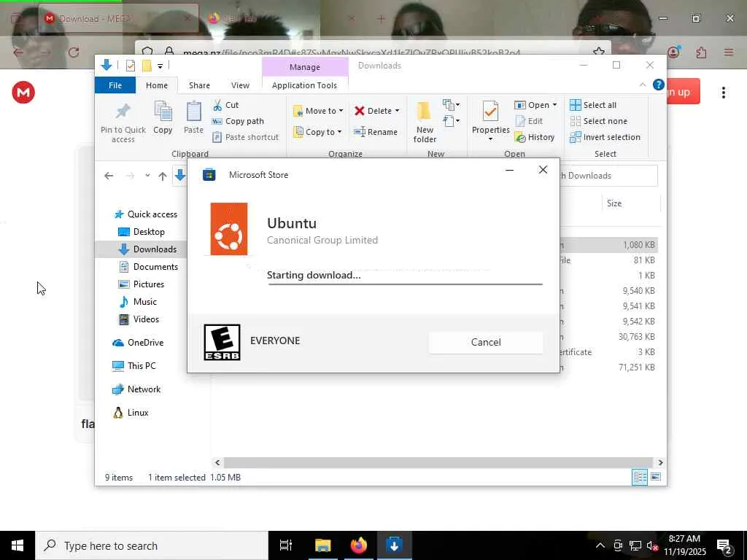Switch to Details view icon
The width and height of the screenshot is (747, 560).
[x=639, y=477]
